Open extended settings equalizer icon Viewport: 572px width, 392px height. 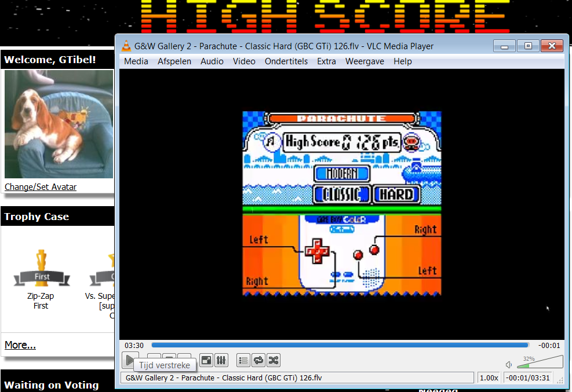(221, 360)
